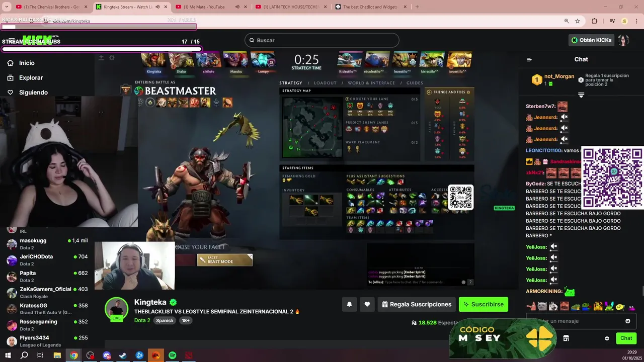Click Kingteka's live avatar picture

116,309
